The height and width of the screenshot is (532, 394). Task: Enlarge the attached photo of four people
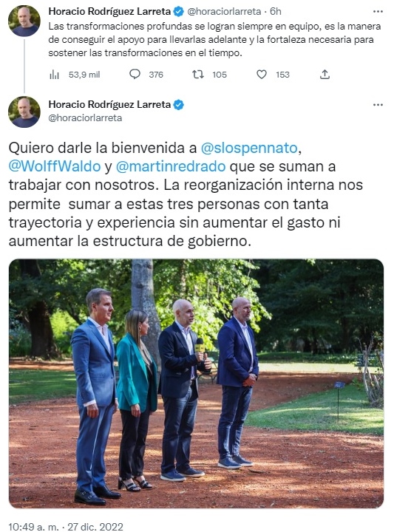tap(196, 383)
